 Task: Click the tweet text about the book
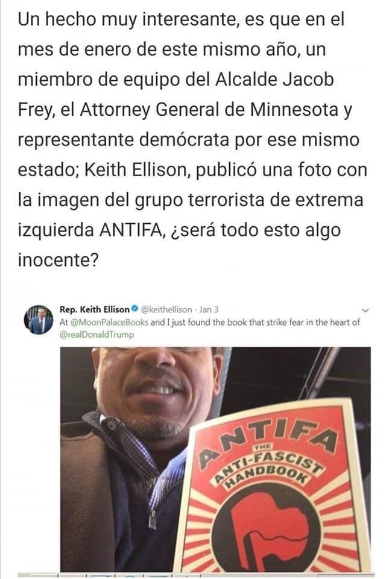(210, 328)
